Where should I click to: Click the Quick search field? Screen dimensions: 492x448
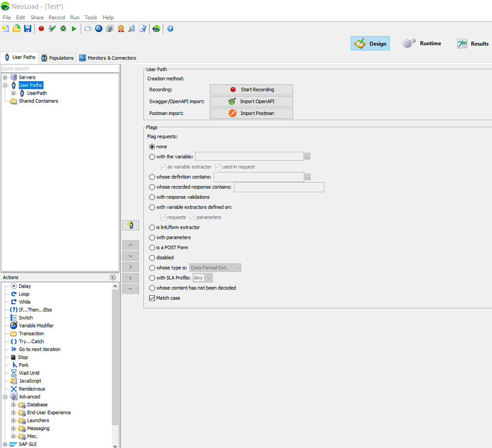(60, 68)
